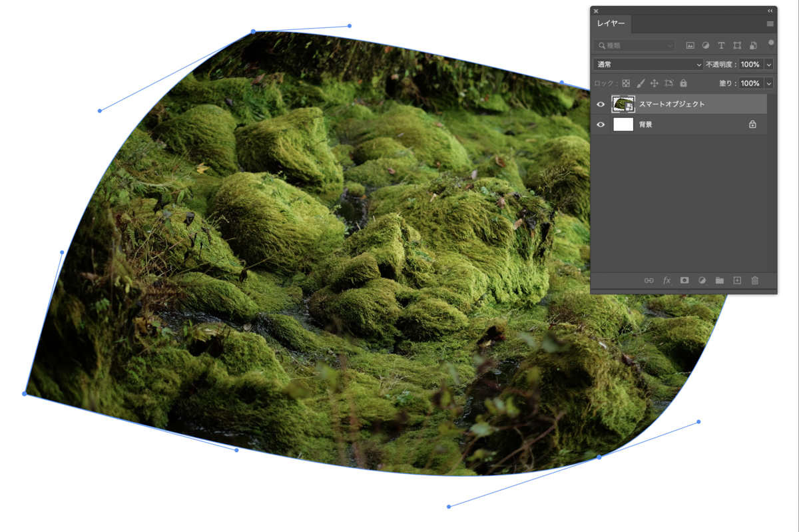Click the padlock on the 背景 layer
799x532 pixels.
[752, 125]
